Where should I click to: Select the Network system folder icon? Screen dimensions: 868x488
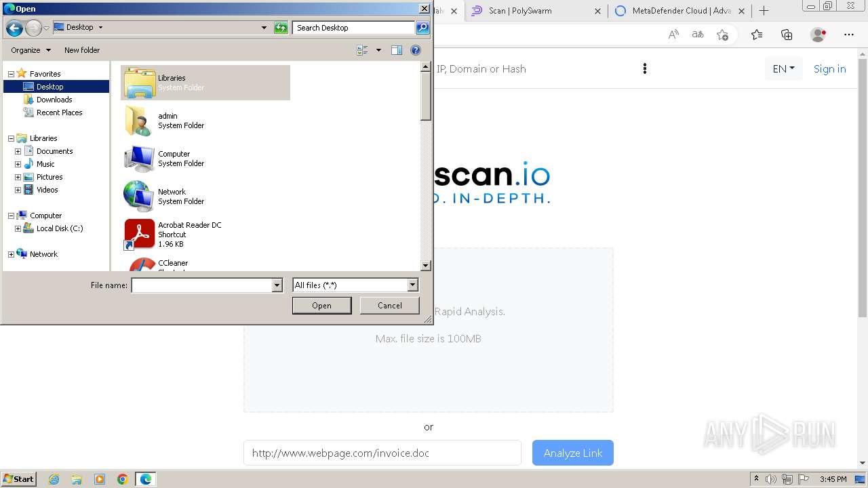[140, 197]
